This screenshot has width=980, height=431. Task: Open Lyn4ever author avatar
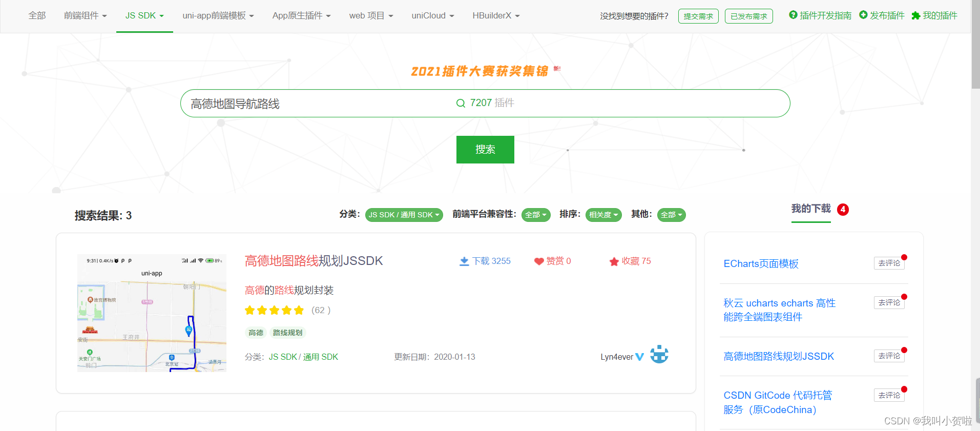[x=659, y=355]
